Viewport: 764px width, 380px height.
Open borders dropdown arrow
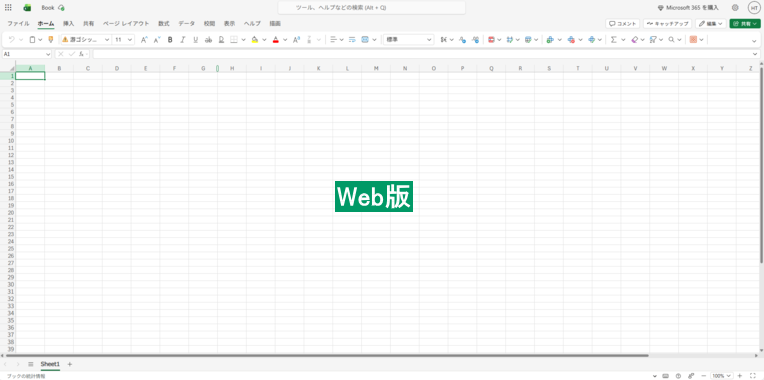coord(243,40)
